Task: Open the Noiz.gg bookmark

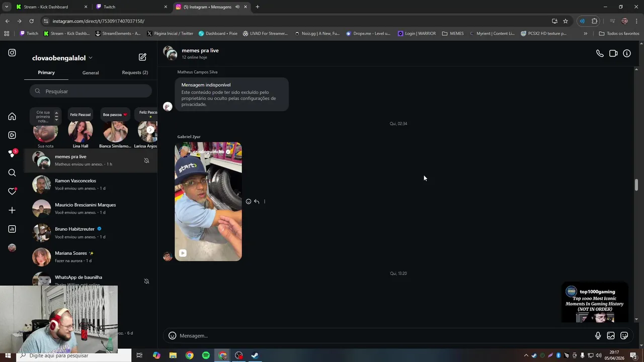Action: pyautogui.click(x=317, y=34)
